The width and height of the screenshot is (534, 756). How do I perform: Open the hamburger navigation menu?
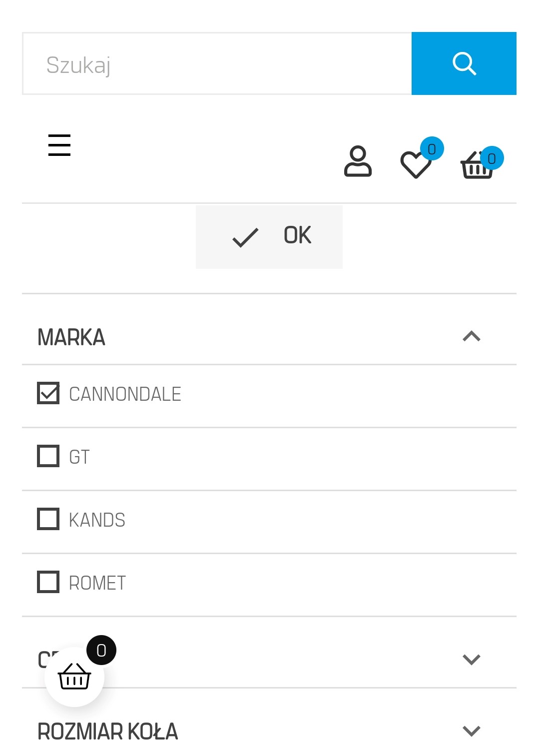point(58,145)
